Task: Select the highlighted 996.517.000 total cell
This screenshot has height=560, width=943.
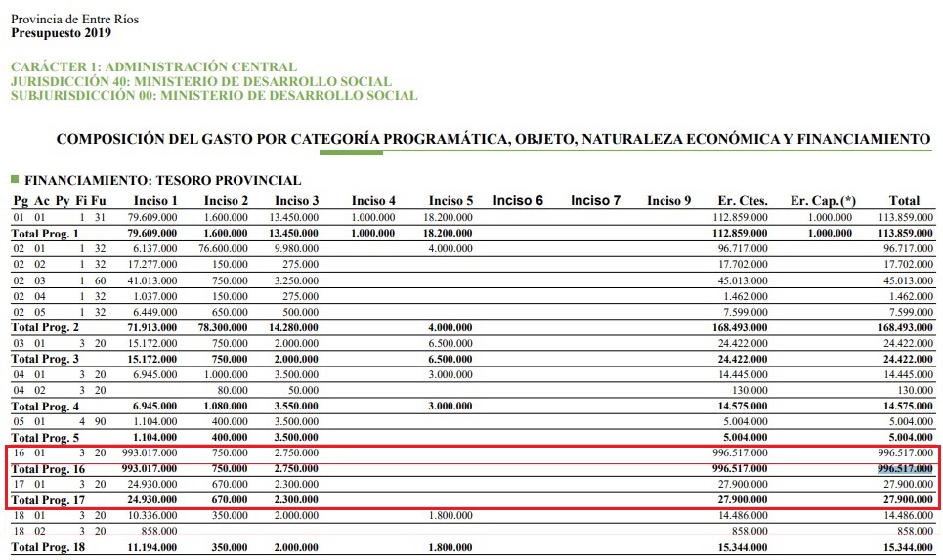Action: pos(904,468)
